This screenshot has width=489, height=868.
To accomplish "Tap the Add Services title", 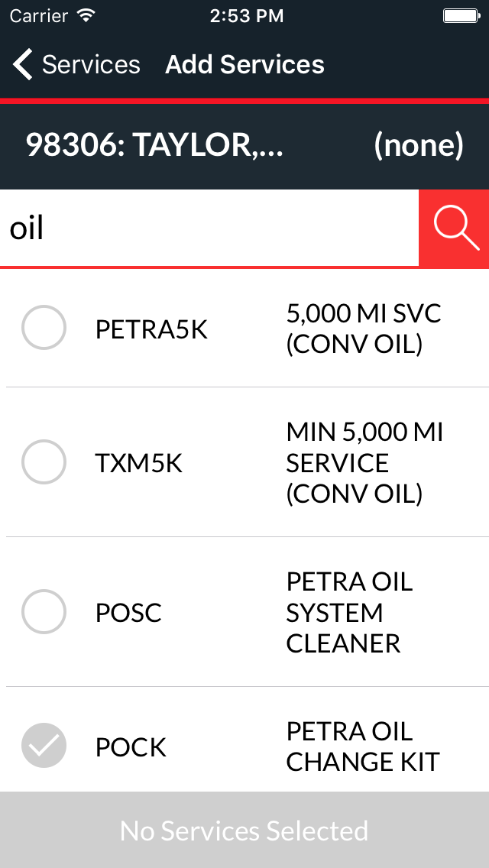I will point(244,65).
